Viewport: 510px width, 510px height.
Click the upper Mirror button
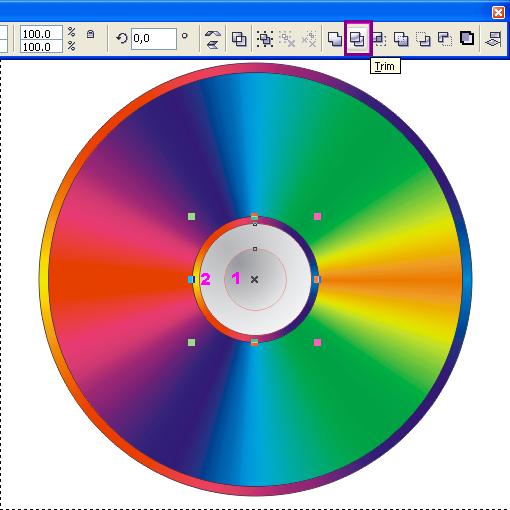click(x=212, y=34)
